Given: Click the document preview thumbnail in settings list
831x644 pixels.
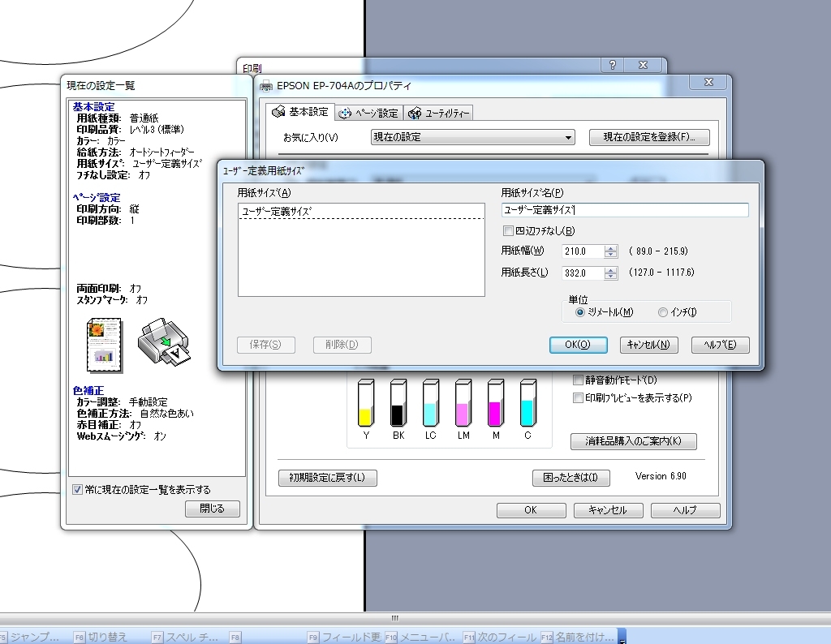Looking at the screenshot, I should click(105, 346).
